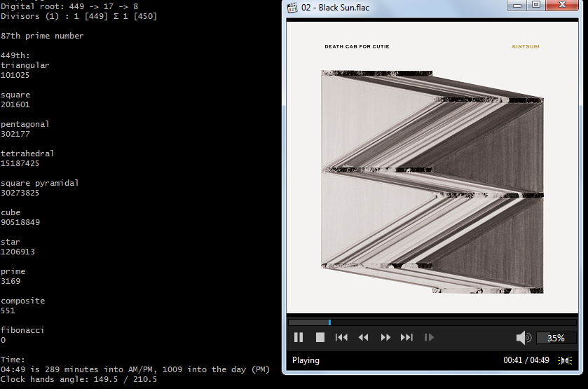Mute audio via the speaker icon
Screen dimensions: 588x389
click(x=524, y=338)
